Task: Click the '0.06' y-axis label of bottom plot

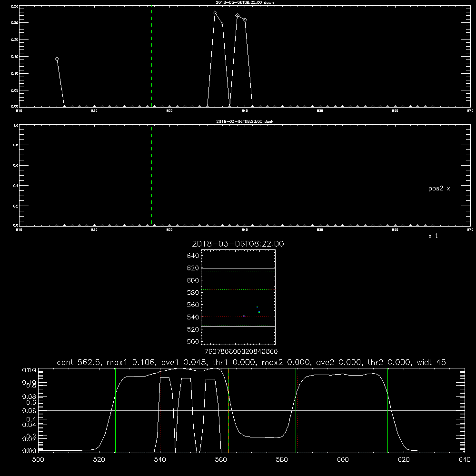Action: coord(30,411)
